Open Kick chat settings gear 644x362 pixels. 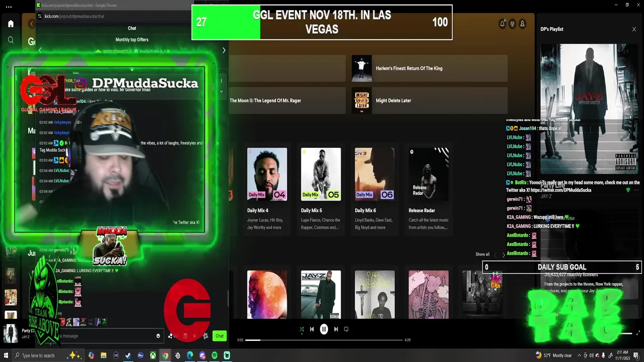point(205,336)
